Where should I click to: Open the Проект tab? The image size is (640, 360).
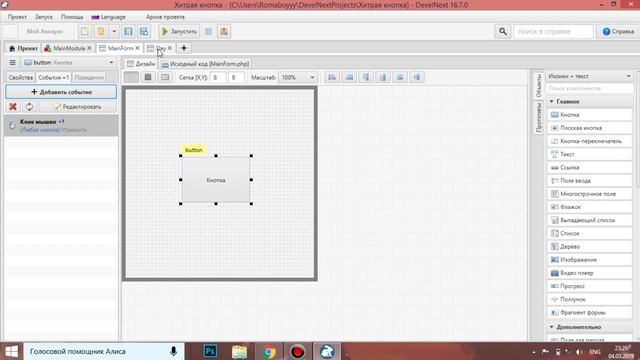[23, 48]
